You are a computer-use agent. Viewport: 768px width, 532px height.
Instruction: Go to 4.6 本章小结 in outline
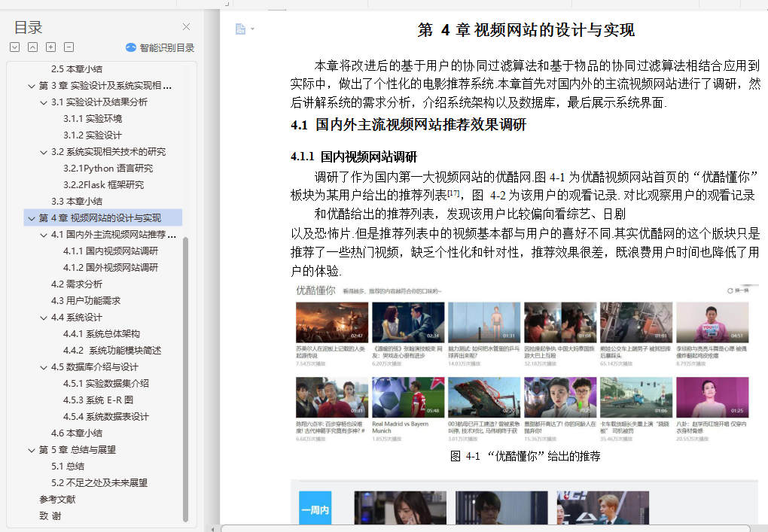[76, 433]
